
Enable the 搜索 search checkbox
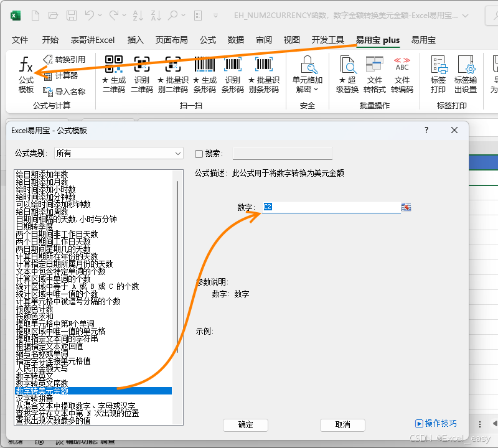pyautogui.click(x=199, y=154)
